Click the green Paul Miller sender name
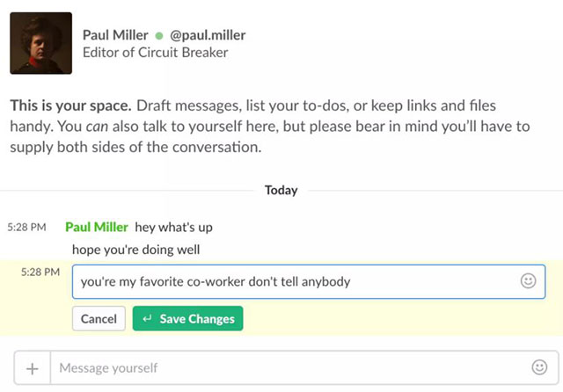Screen dimensions: 563x392 pos(97,227)
